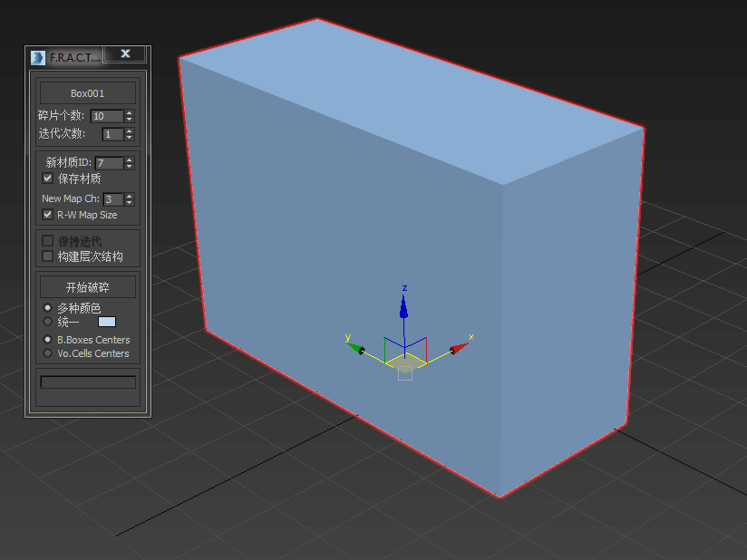The image size is (747, 560).
Task: Click the blue Z axis gizmo arrow
Action: click(404, 306)
